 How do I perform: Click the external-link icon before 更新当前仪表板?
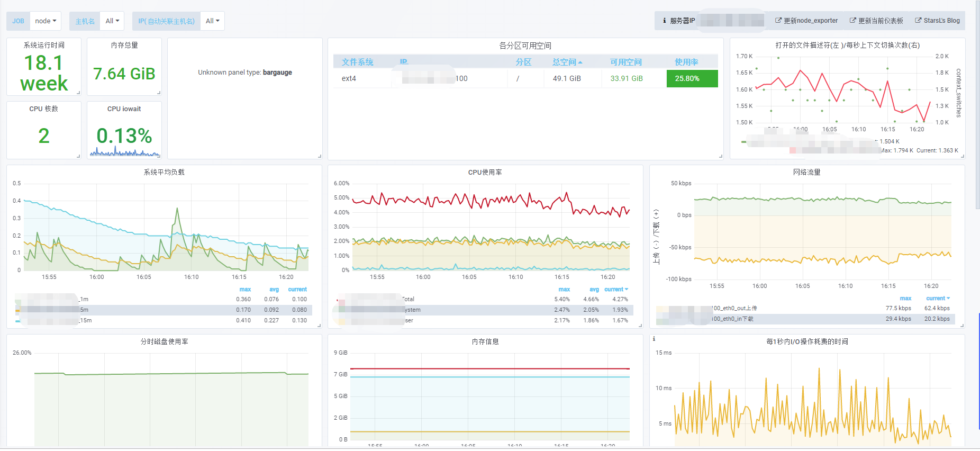point(853,21)
